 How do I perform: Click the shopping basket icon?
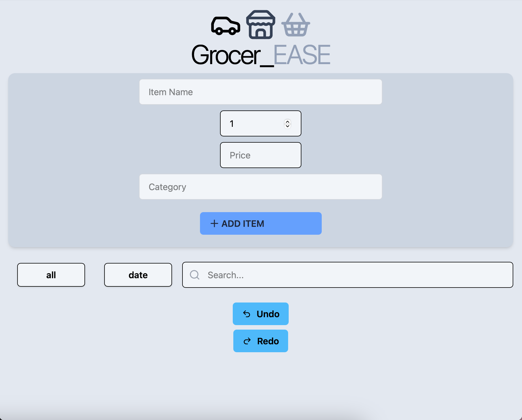click(x=295, y=25)
